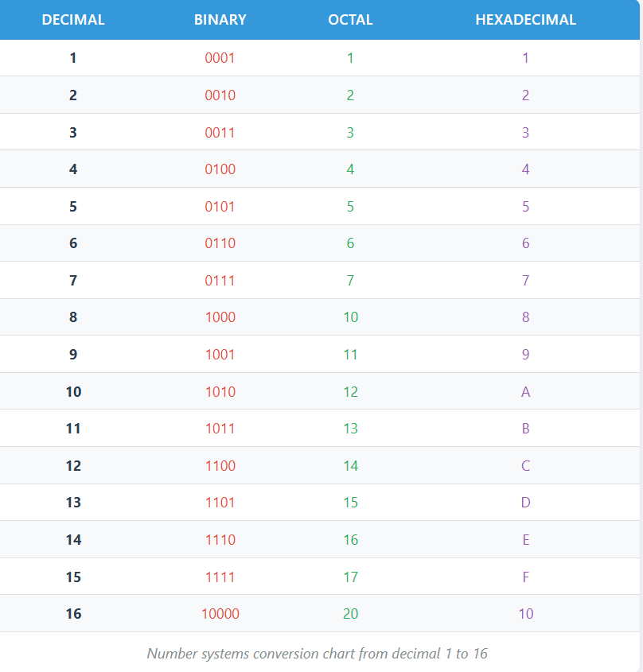Click the BINARY column header
Image resolution: width=643 pixels, height=672 pixels.
click(220, 20)
